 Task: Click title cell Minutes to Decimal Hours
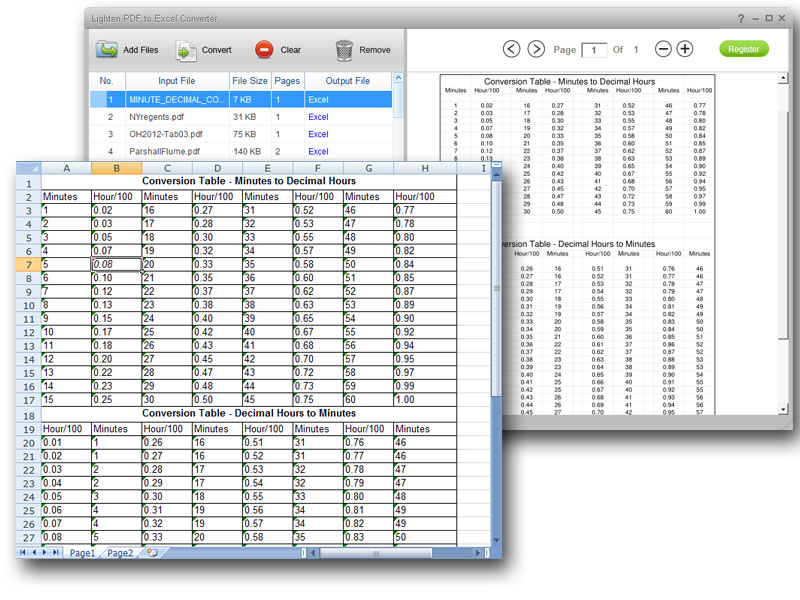click(x=248, y=181)
